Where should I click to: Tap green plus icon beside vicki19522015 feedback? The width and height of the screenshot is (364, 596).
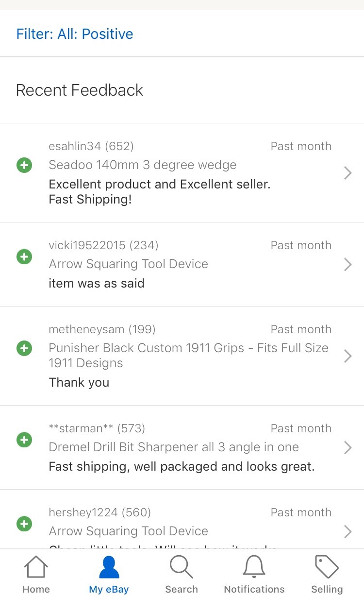[x=24, y=256]
